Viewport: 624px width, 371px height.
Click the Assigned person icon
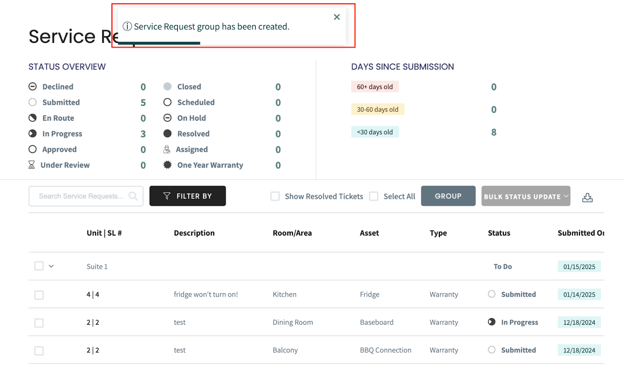point(167,149)
